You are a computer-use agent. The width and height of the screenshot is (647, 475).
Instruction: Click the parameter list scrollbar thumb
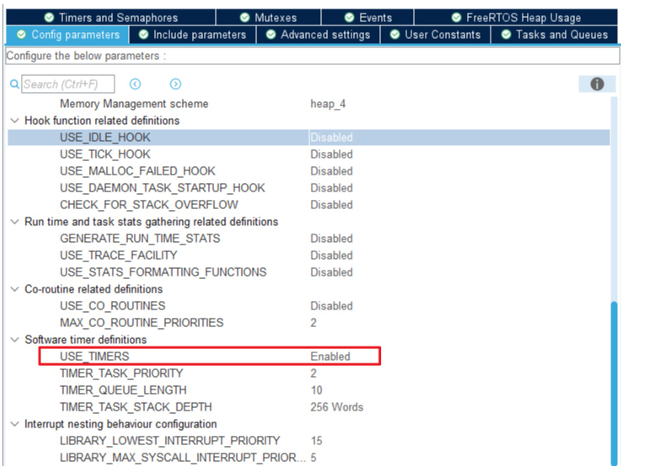(614, 383)
